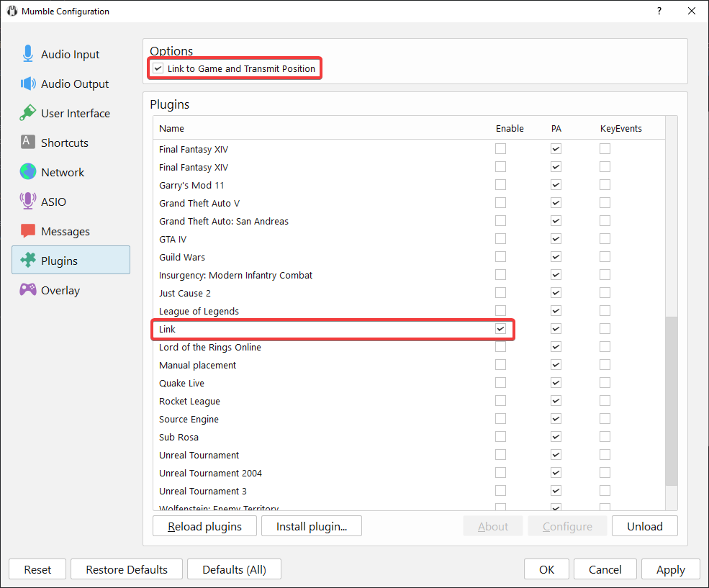Click the Plugins puzzle piece icon

pyautogui.click(x=27, y=261)
